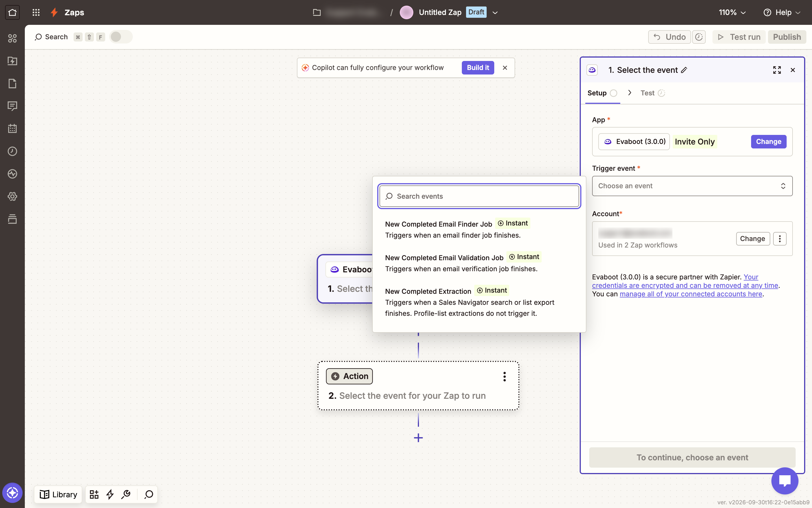The height and width of the screenshot is (508, 812).
Task: Toggle the switch next to Search
Action: tap(121, 37)
